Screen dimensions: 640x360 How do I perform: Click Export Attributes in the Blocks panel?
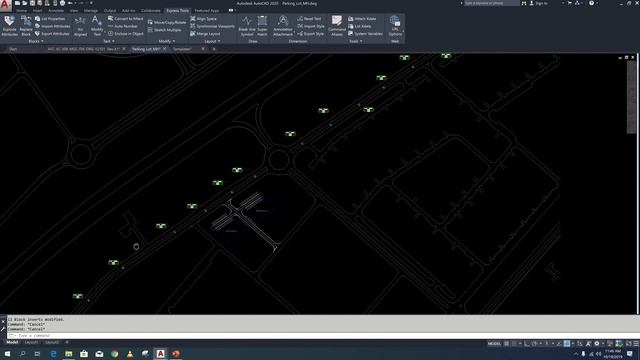[x=52, y=33]
